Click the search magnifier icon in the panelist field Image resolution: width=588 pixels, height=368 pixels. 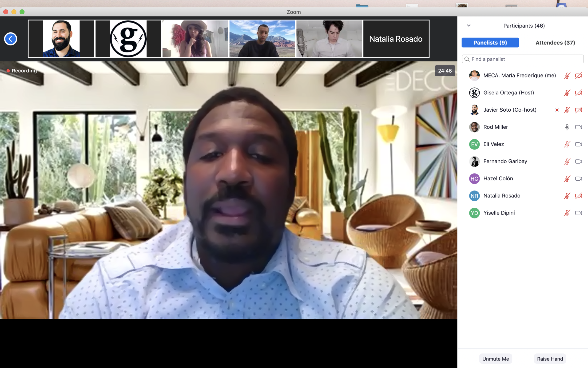[x=467, y=59]
